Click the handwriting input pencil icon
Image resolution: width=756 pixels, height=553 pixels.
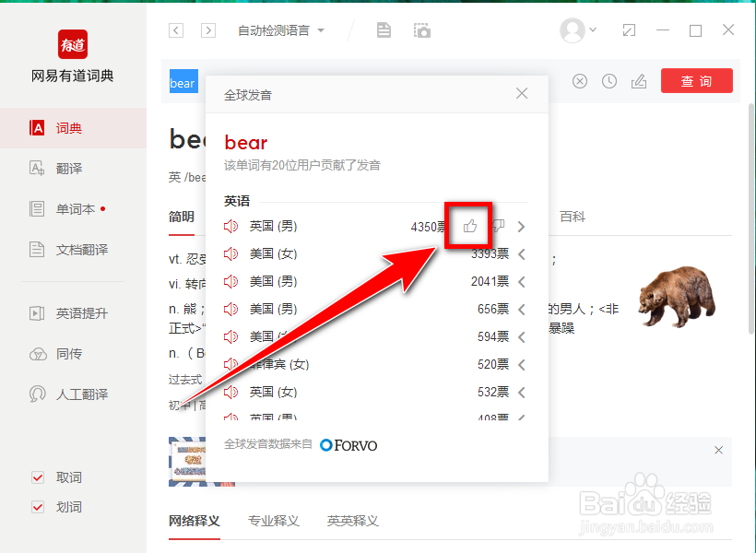[639, 81]
